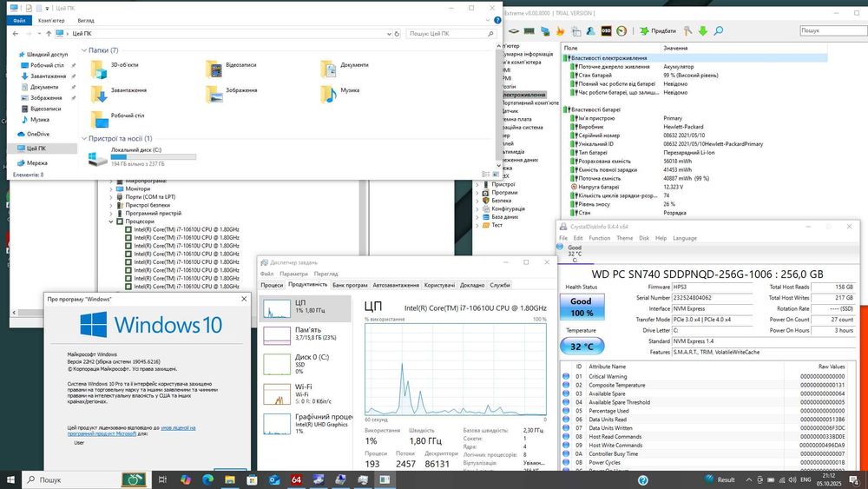Click the Придбати purchase button in AIDA64
The width and height of the screenshot is (868, 489).
(x=658, y=31)
